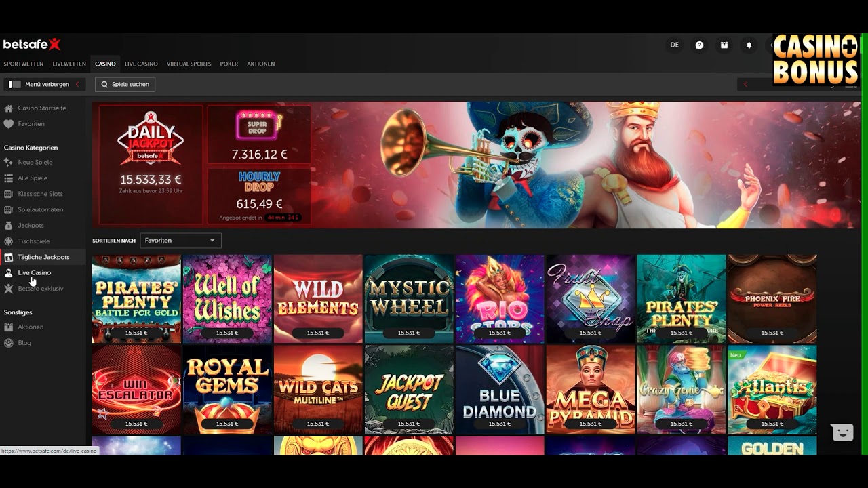
Task: Open Jackpot Quest game
Action: 409,390
